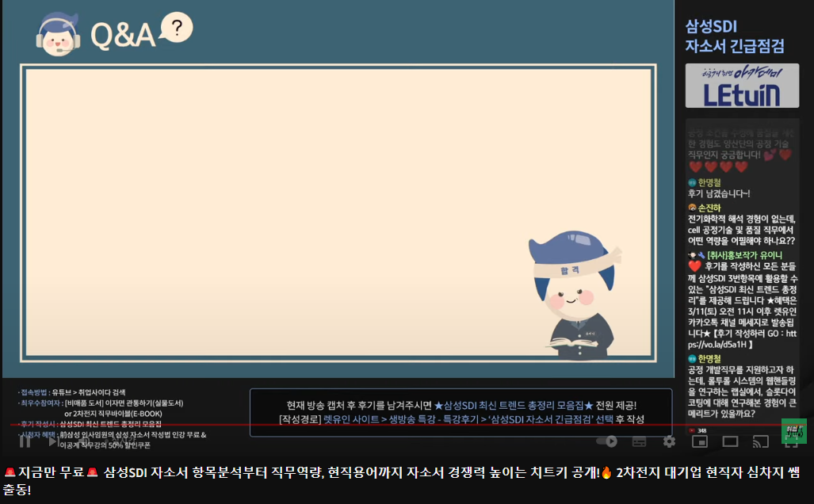This screenshot has width=814, height=504.
Task: Click the '접속방법 : 유튜브 > 취업사이다 검색' line
Action: coord(71,392)
